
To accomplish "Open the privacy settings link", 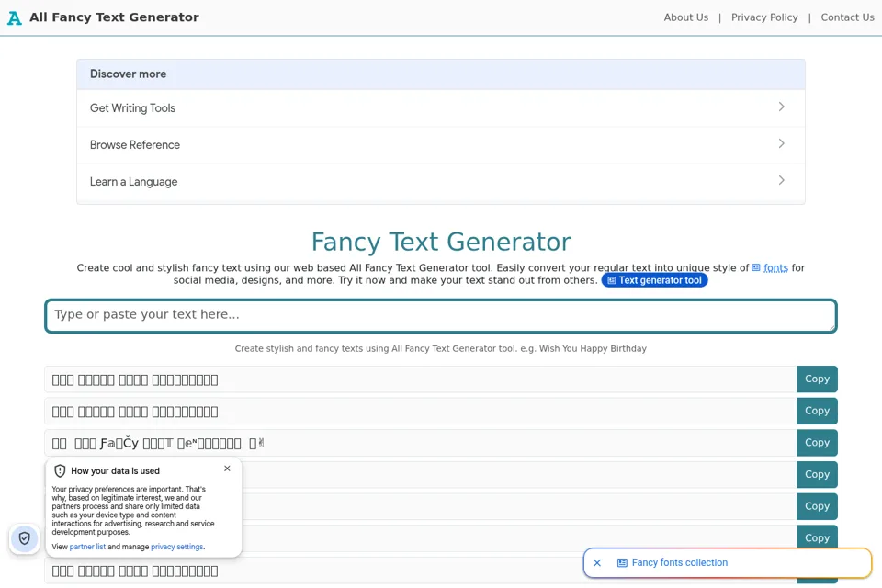I will click(x=176, y=547).
